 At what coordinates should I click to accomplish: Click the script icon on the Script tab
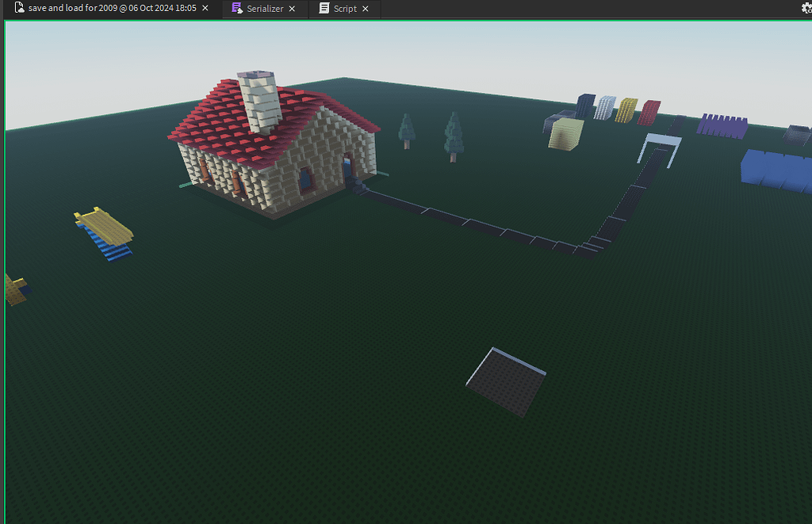coord(324,9)
